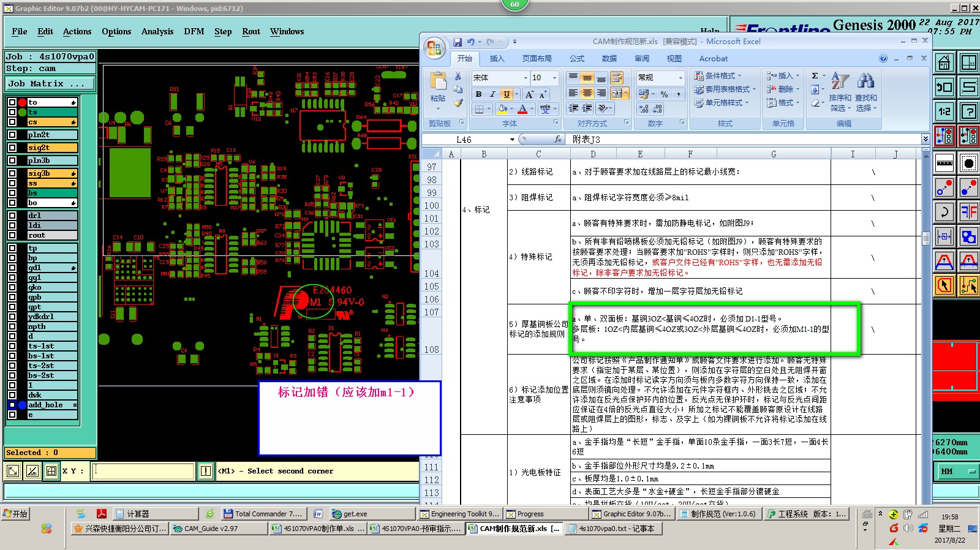Toggle the checkbox for layer add_hole
Viewport: 980px width, 550px height.
(x=12, y=405)
